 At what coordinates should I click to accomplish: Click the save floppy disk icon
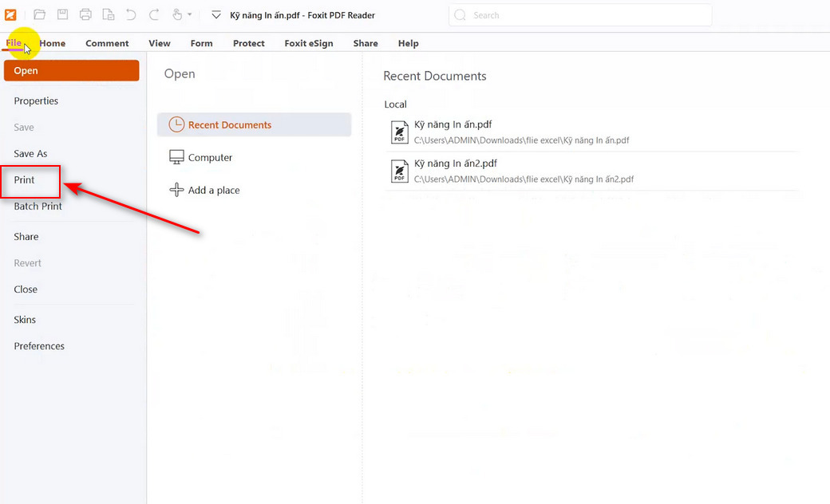(62, 14)
